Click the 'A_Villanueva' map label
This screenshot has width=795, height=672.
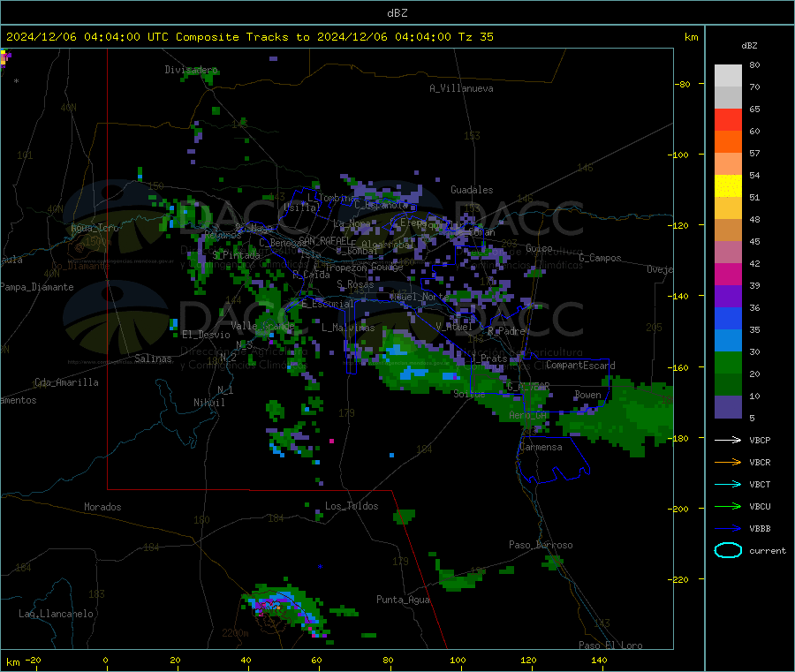tap(461, 88)
